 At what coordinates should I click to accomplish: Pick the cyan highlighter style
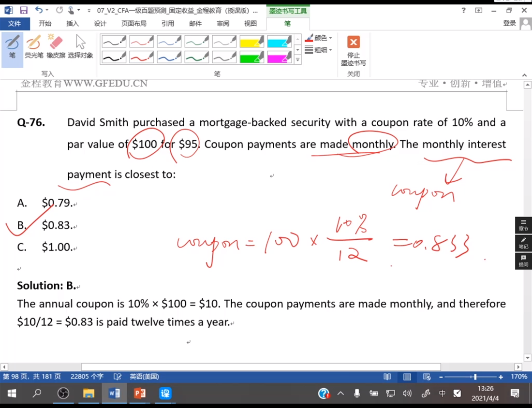pos(279,42)
